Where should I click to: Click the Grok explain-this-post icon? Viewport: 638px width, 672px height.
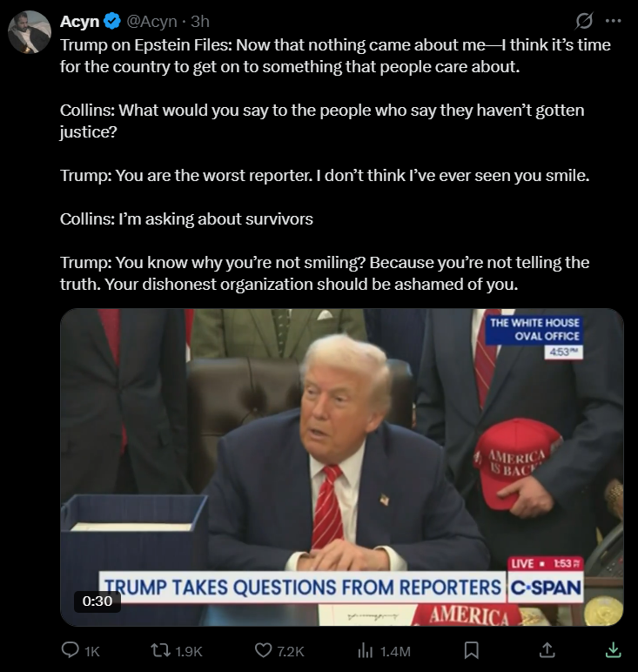[583, 21]
